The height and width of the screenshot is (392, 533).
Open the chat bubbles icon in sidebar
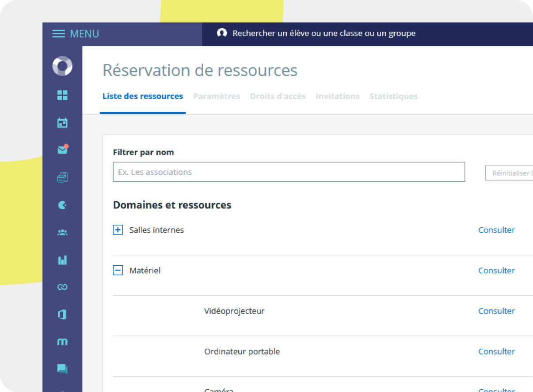[62, 369]
